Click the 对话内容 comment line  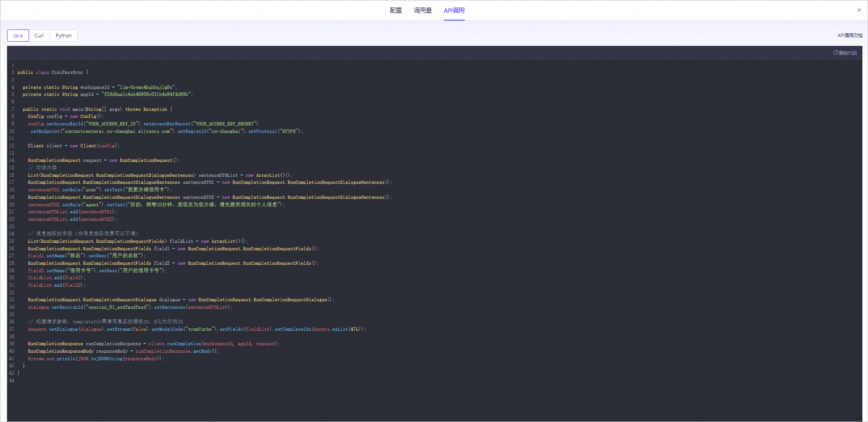click(42, 168)
